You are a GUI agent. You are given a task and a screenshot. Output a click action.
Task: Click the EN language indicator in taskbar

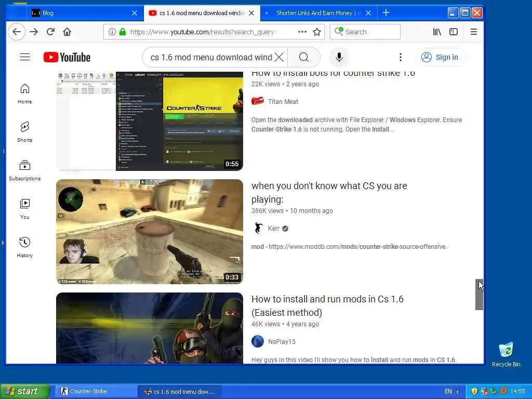(x=448, y=391)
